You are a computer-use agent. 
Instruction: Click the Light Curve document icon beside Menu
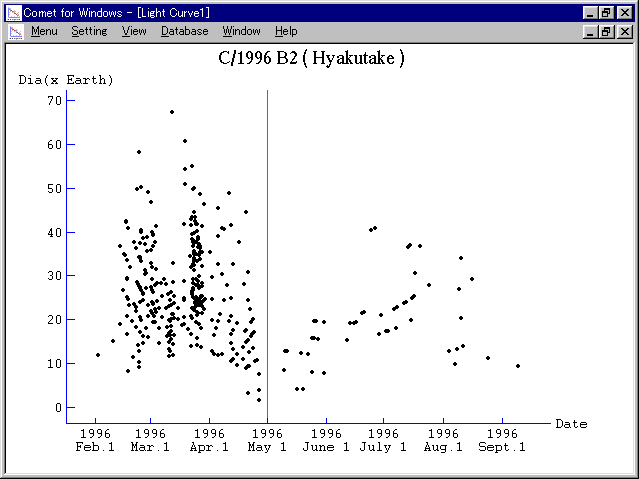click(15, 31)
